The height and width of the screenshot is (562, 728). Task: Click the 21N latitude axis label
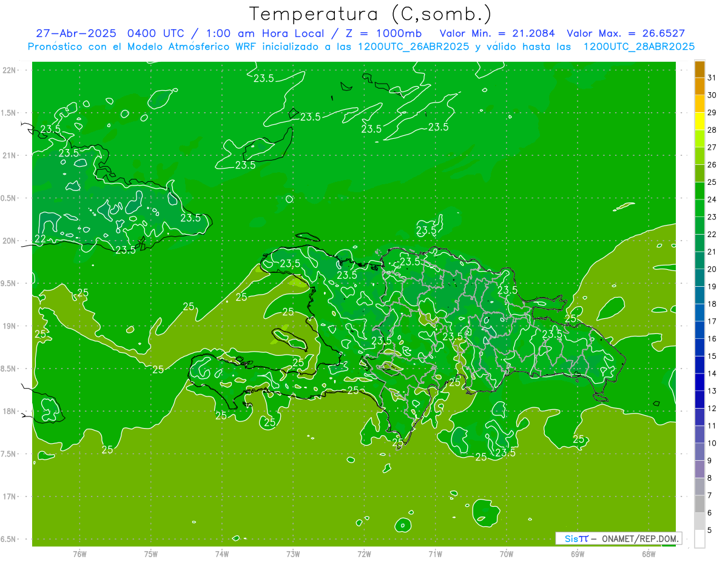(9, 155)
